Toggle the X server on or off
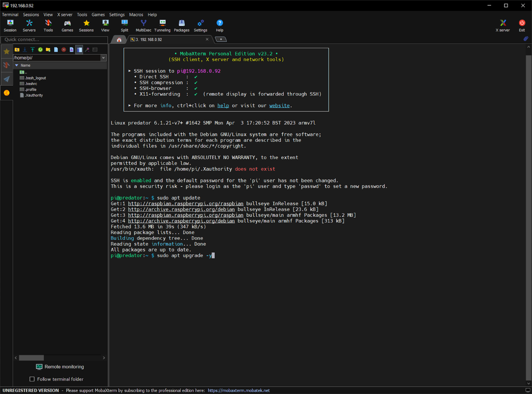This screenshot has width=532, height=394. [x=503, y=24]
